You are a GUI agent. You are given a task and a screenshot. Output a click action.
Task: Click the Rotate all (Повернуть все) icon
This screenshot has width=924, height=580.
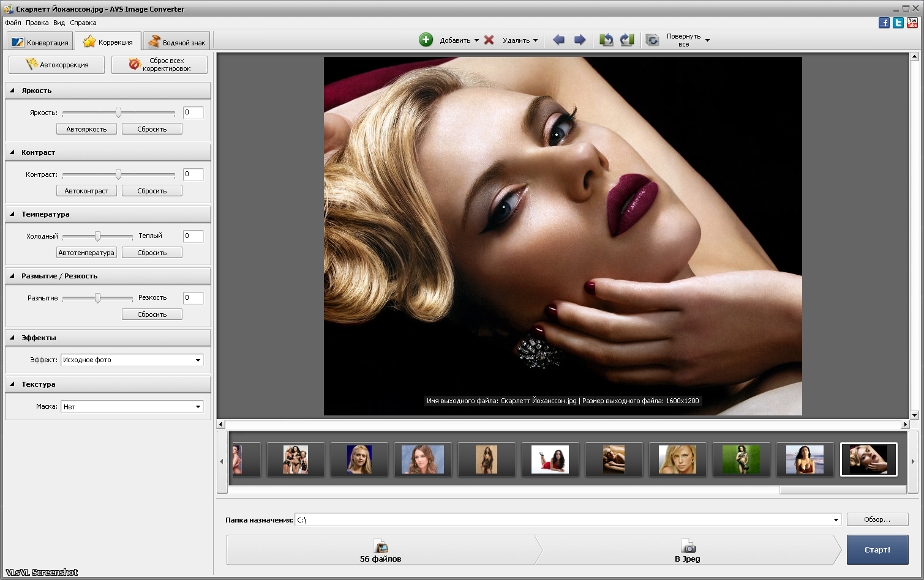coord(653,40)
